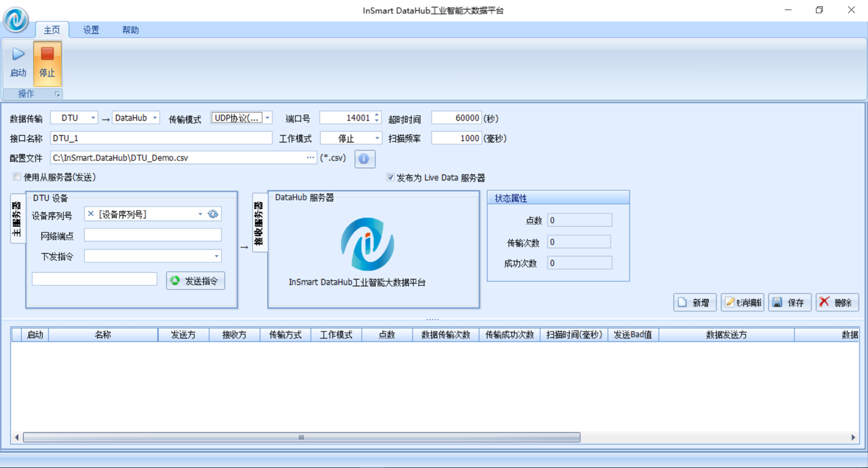Click the 删除 button
868x468 pixels.
point(837,303)
